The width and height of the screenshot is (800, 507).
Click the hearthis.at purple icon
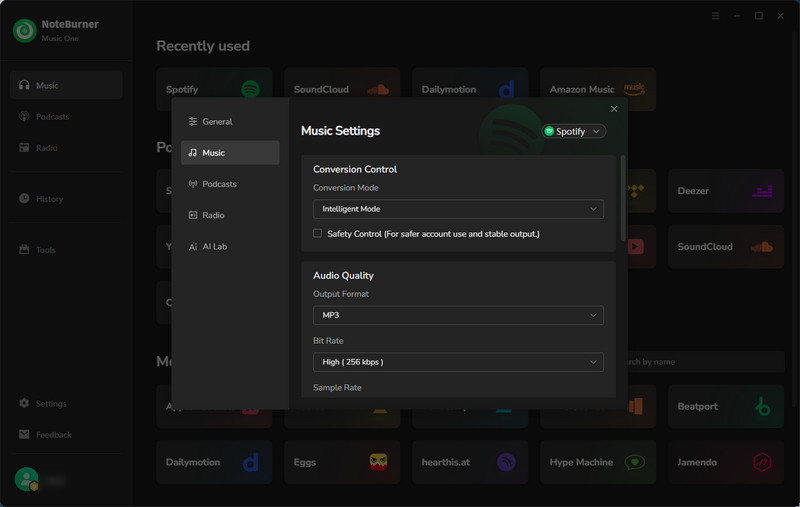[506, 462]
